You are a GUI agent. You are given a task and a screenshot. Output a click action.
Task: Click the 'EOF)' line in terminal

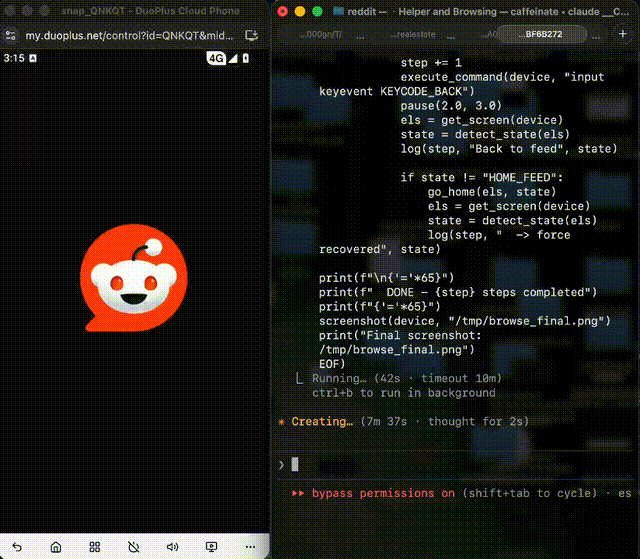(x=332, y=364)
